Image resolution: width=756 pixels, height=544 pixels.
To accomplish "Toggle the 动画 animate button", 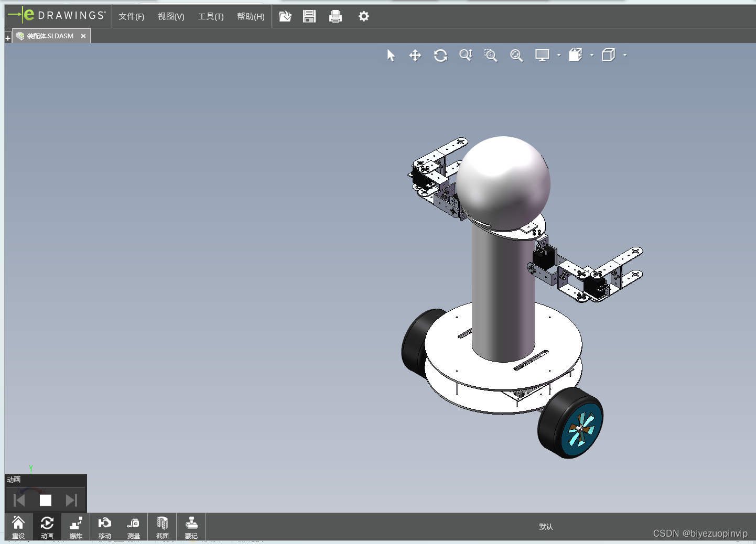I will coord(47,527).
